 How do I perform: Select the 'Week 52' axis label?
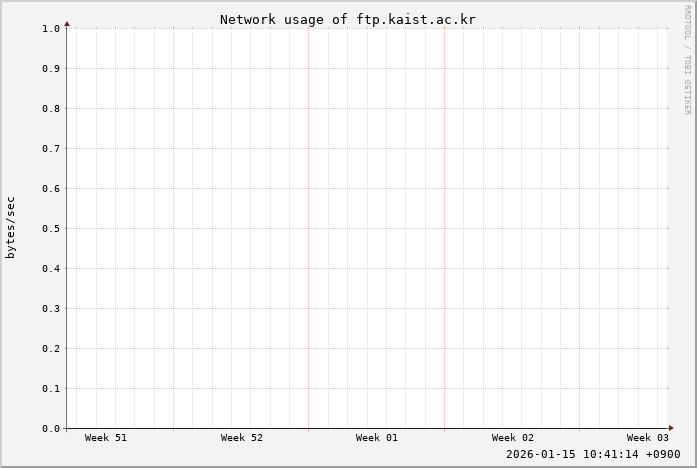(x=241, y=438)
